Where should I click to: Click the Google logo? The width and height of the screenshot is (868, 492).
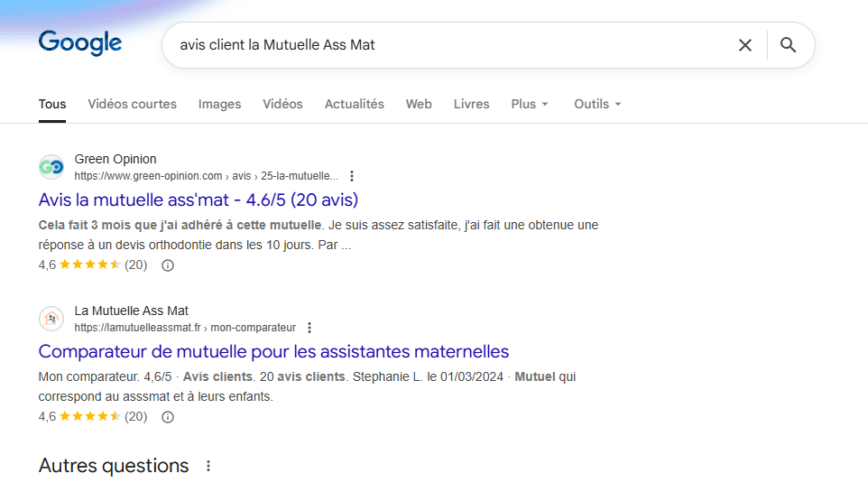click(80, 43)
